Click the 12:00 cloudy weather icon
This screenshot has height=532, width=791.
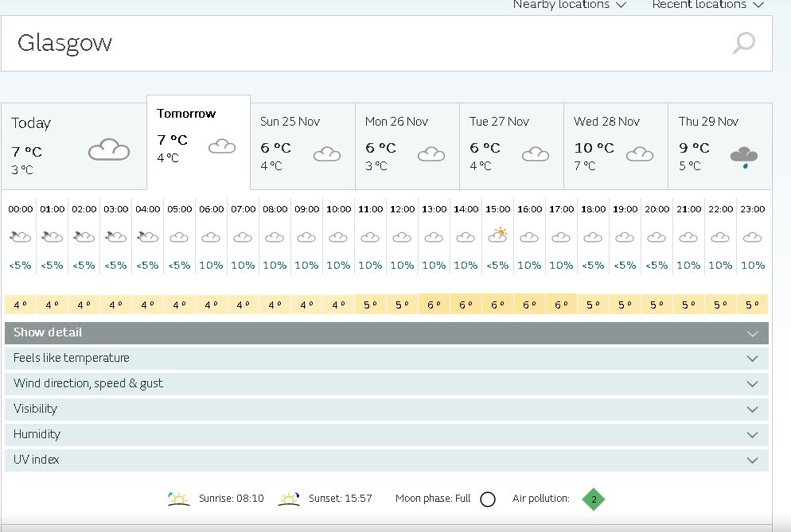tap(402, 237)
